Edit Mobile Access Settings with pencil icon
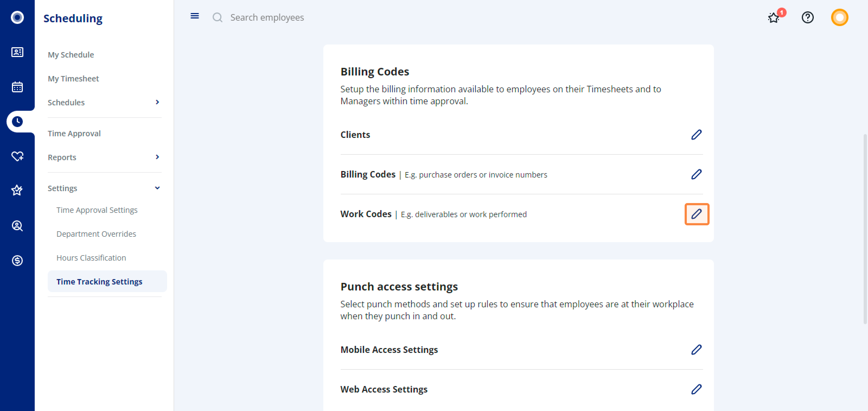Viewport: 868px width, 411px height. click(x=697, y=350)
